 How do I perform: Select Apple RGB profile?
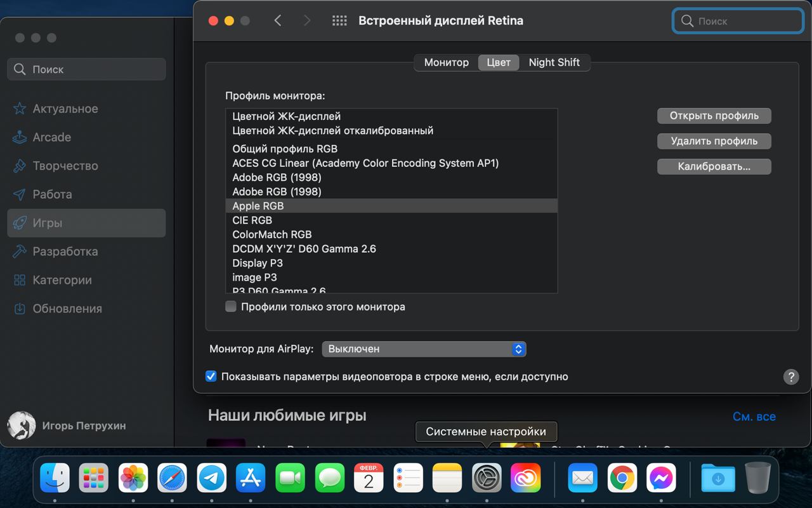391,206
